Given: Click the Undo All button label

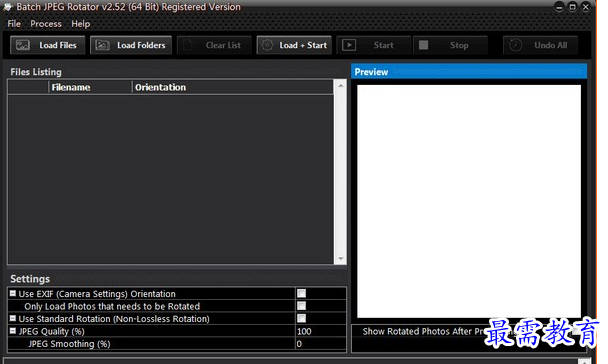Looking at the screenshot, I should [551, 45].
